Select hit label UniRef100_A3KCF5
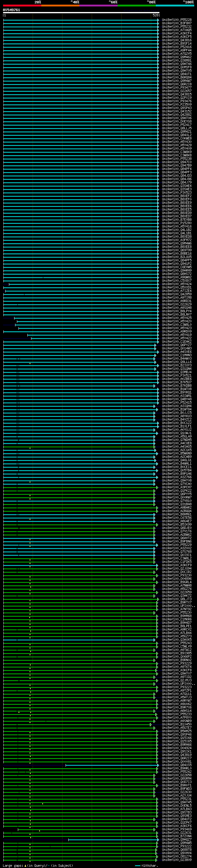The width and height of the screenshot is (197, 868). pos(176,37)
